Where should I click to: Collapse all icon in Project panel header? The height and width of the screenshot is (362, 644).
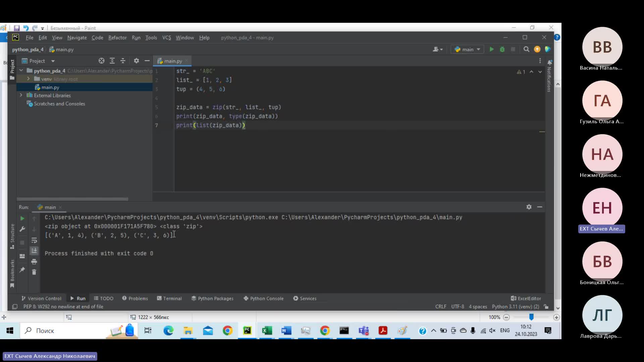click(123, 61)
